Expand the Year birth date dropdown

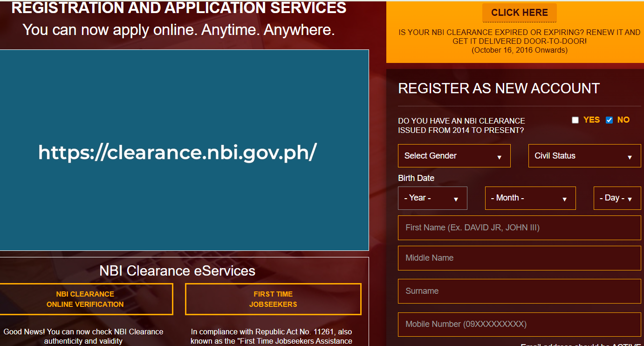click(432, 198)
